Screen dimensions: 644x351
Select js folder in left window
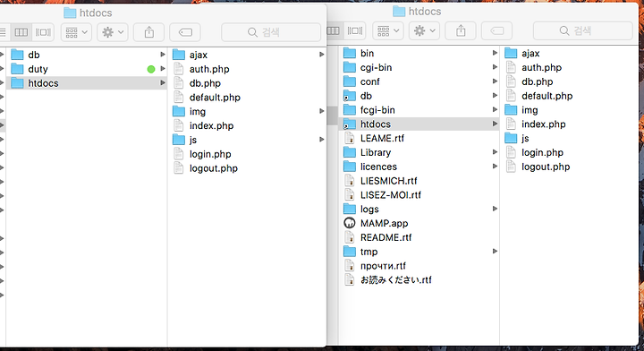pyautogui.click(x=247, y=140)
